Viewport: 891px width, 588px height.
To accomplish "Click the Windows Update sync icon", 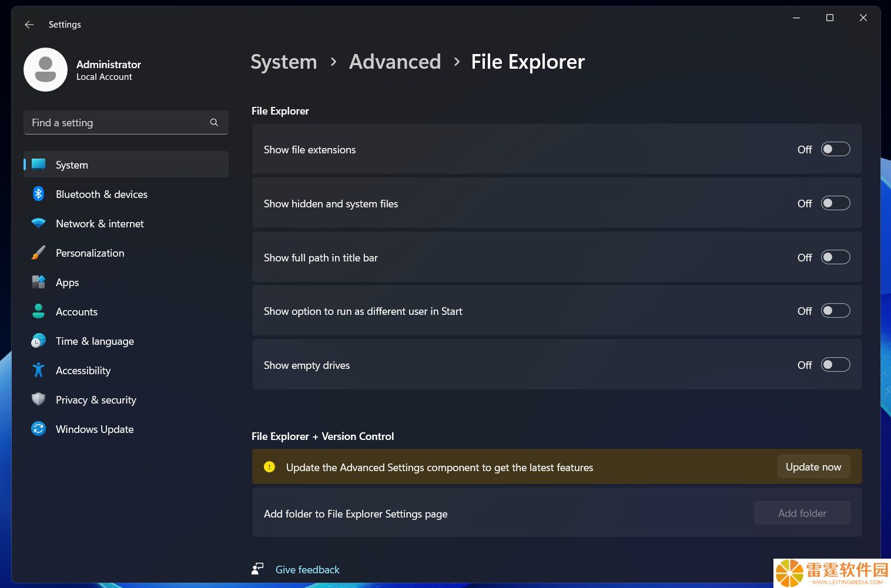I will coord(38,429).
